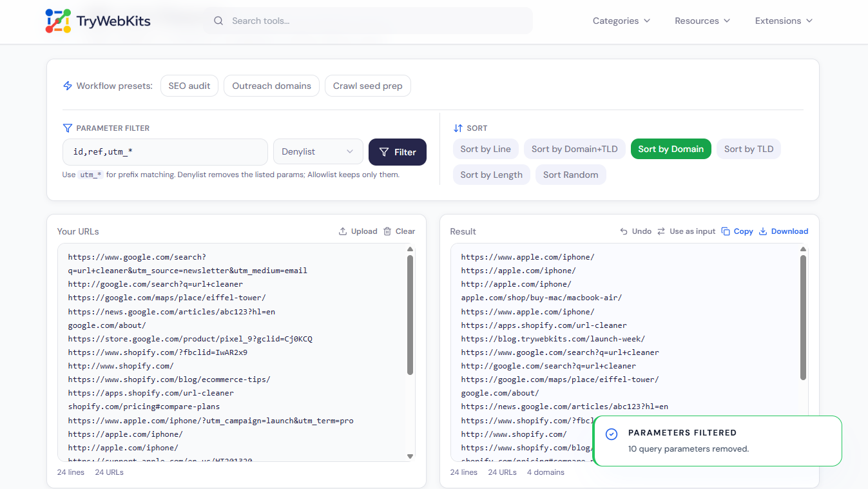Screen dimensions: 868x489
Task: Select Sort Random
Action: click(570, 175)
